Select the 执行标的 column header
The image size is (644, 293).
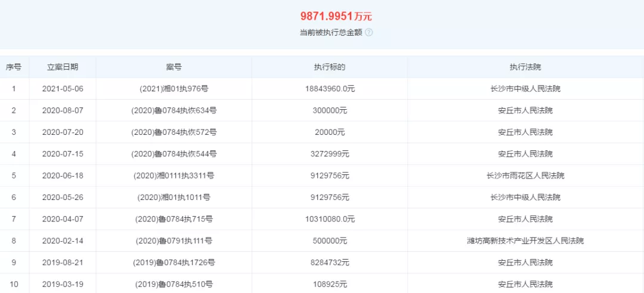point(329,67)
